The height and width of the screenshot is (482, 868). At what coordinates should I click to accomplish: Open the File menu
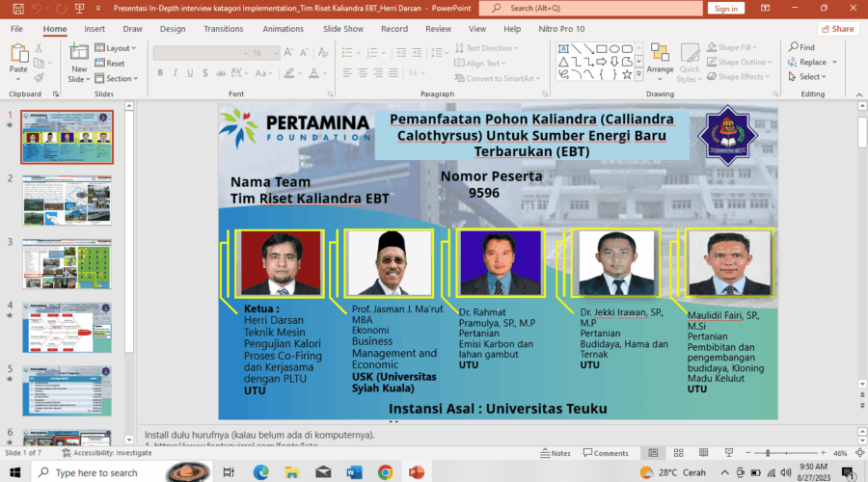coord(16,29)
